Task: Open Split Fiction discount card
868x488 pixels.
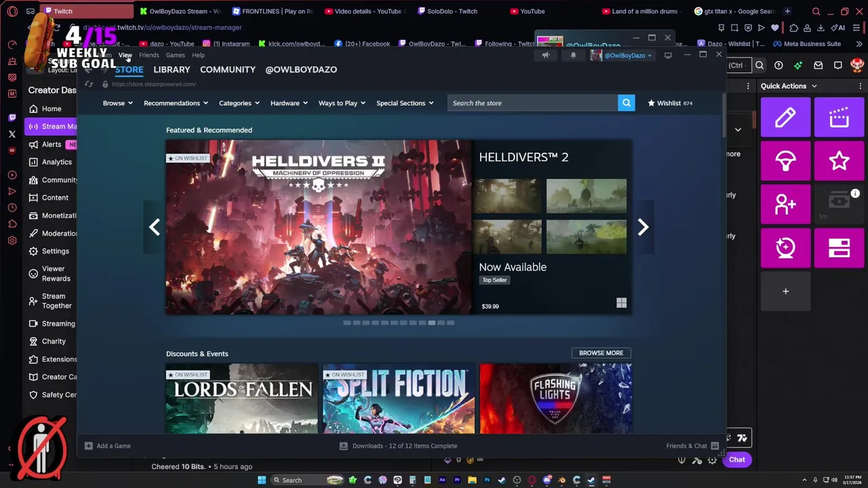Action: pyautogui.click(x=399, y=399)
